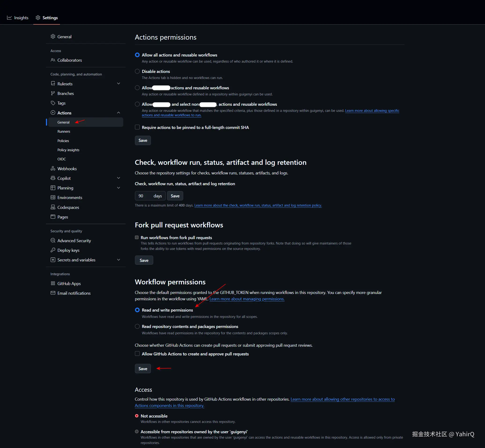Enable Run workflows from fork pull requests
The width and height of the screenshot is (485, 448).
[x=137, y=237]
